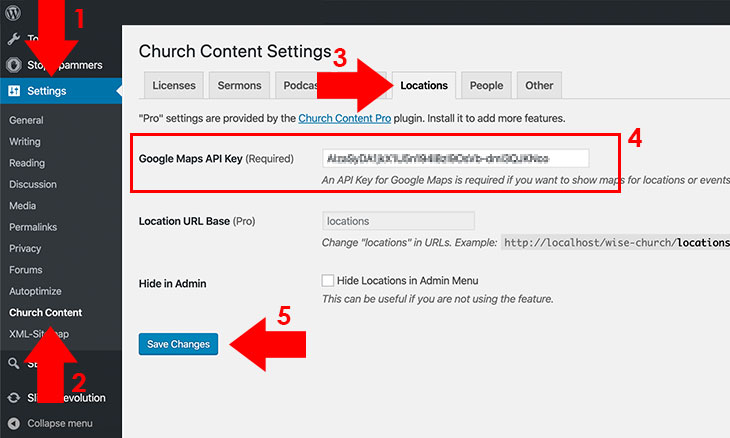The height and width of the screenshot is (438, 730).
Task: Switch to the Other tab
Action: click(x=539, y=85)
